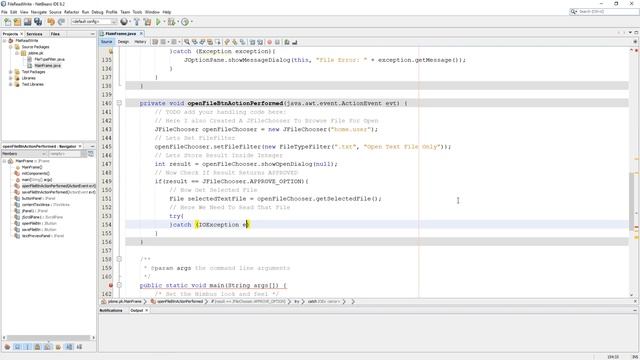Click the Redo toolbar icon

pyautogui.click(x=61, y=22)
